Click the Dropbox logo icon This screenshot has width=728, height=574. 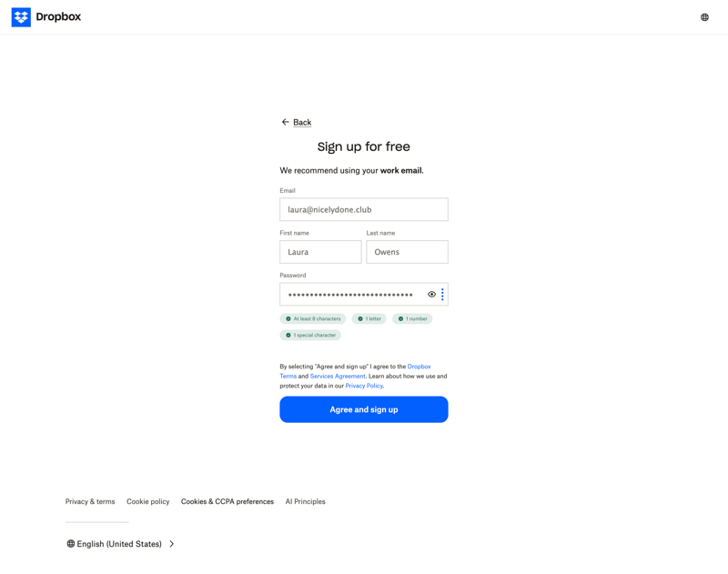pos(20,16)
